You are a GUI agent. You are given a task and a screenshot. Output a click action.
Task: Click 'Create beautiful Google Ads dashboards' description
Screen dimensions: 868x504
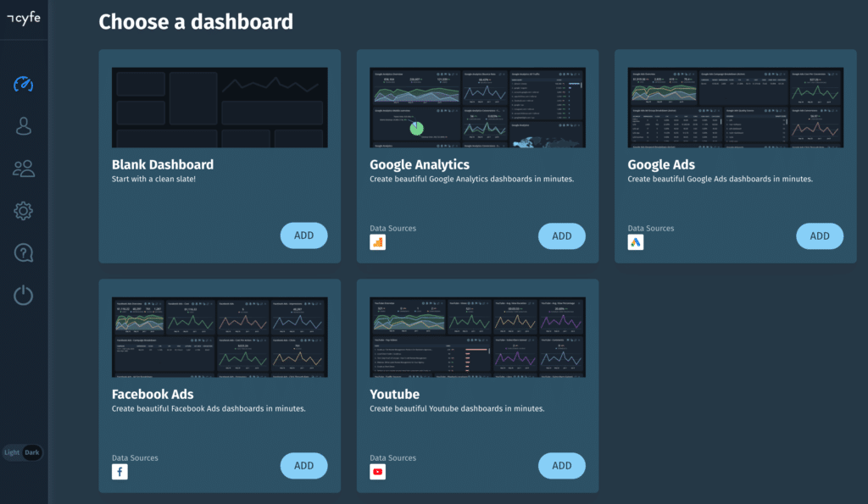(721, 180)
